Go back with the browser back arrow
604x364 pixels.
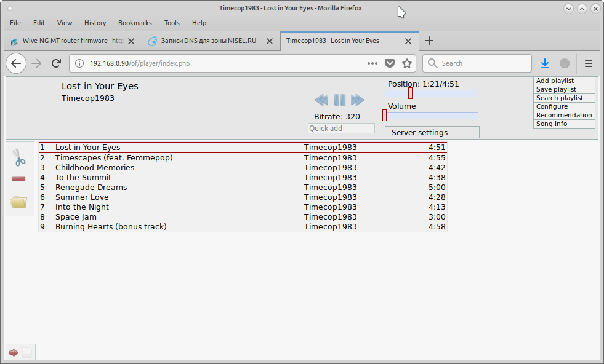pos(16,63)
